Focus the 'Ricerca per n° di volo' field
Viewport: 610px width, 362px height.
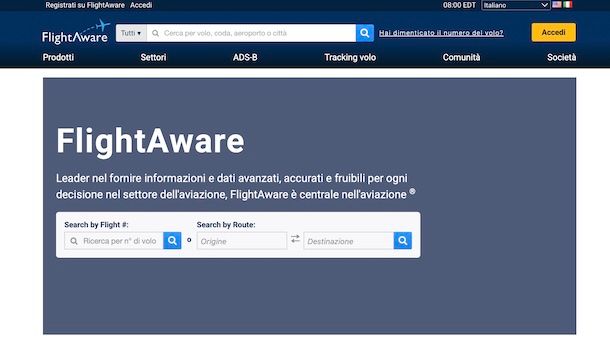[114, 241]
